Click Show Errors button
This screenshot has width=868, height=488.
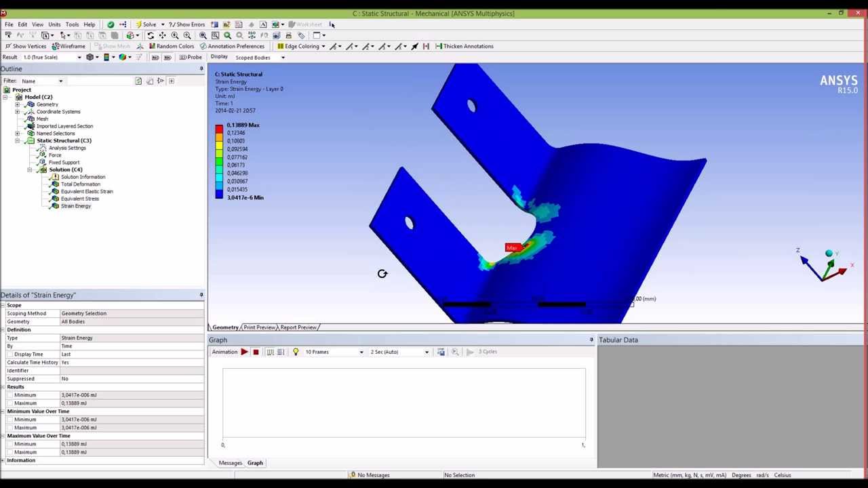click(186, 24)
